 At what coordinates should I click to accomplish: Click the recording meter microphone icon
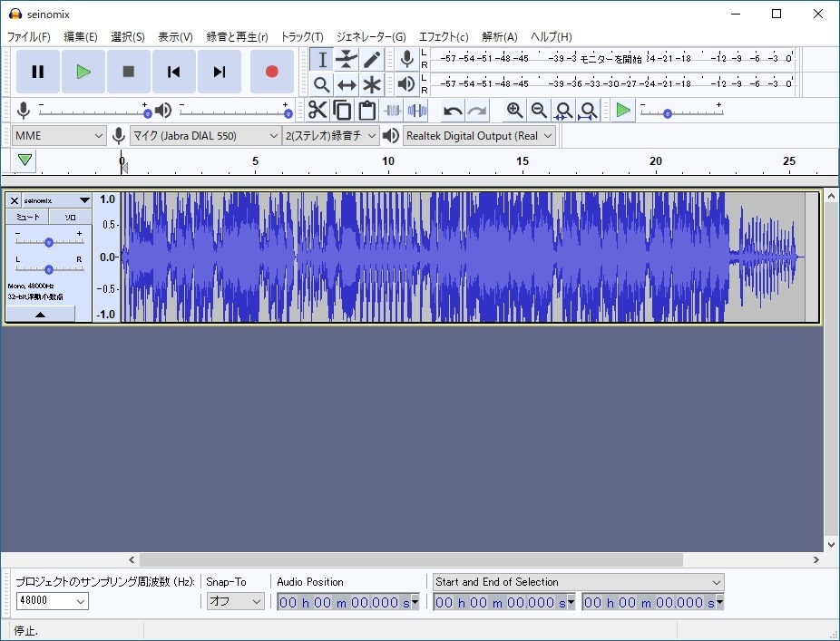(x=407, y=59)
